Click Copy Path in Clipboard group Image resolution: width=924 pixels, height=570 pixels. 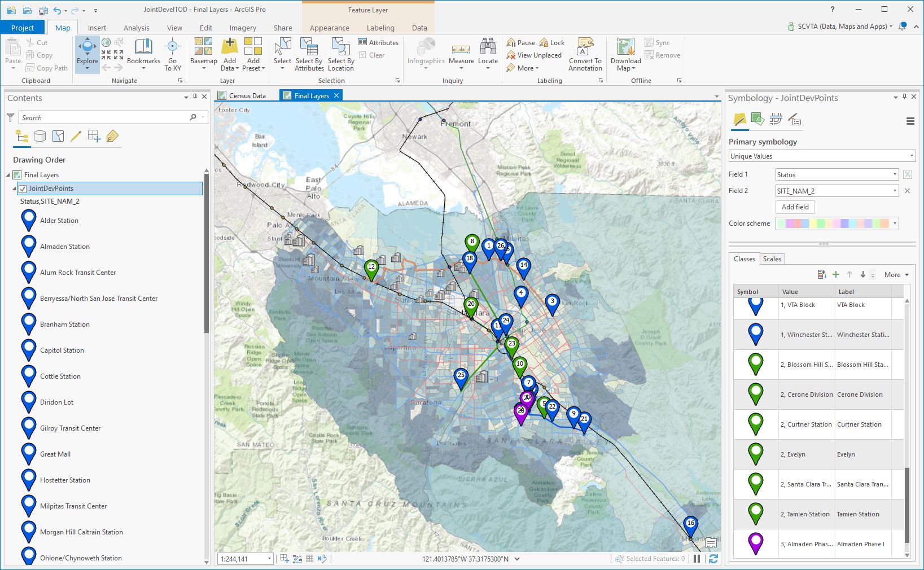pos(47,68)
